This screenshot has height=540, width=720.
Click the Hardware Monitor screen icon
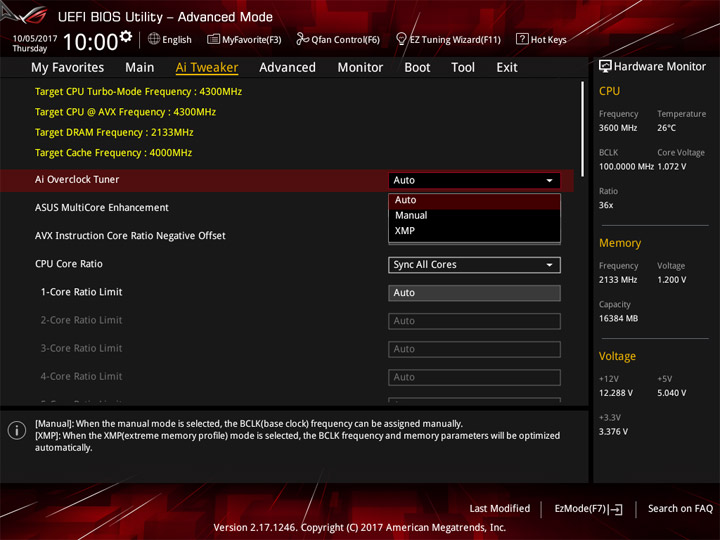pos(605,67)
